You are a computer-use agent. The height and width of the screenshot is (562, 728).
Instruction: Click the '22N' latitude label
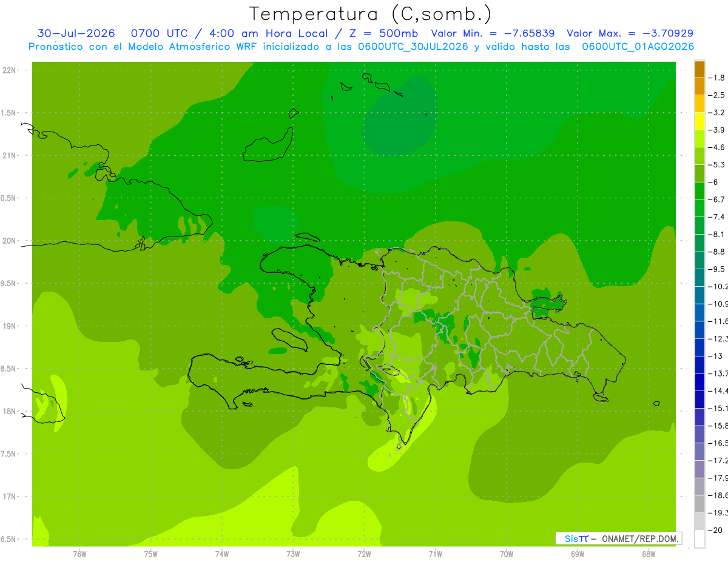[x=9, y=70]
